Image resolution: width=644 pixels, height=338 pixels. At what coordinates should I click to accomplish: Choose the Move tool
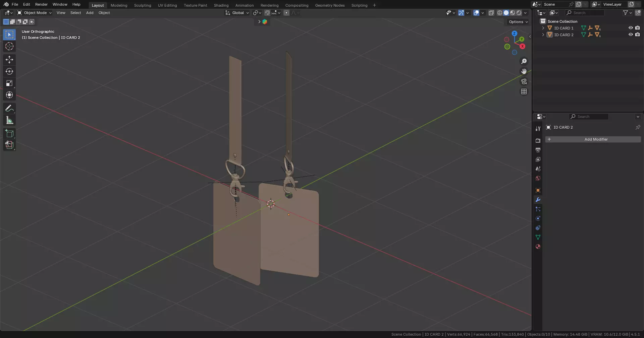click(x=9, y=60)
